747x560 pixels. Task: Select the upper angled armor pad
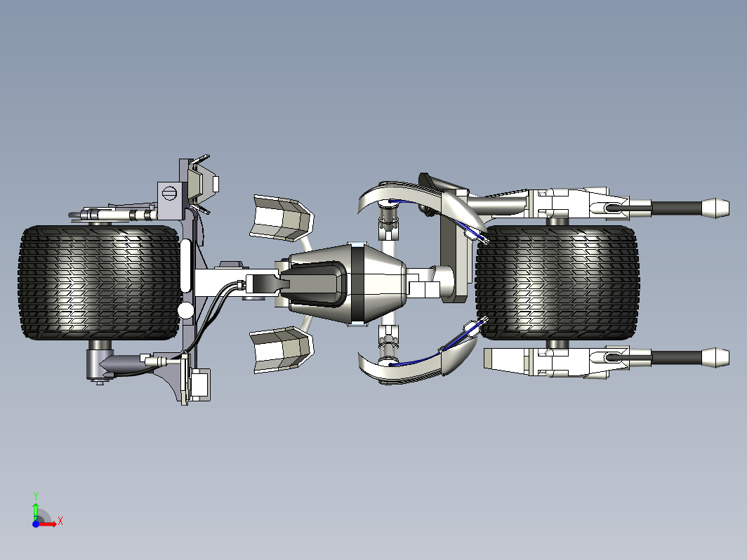[x=282, y=218]
